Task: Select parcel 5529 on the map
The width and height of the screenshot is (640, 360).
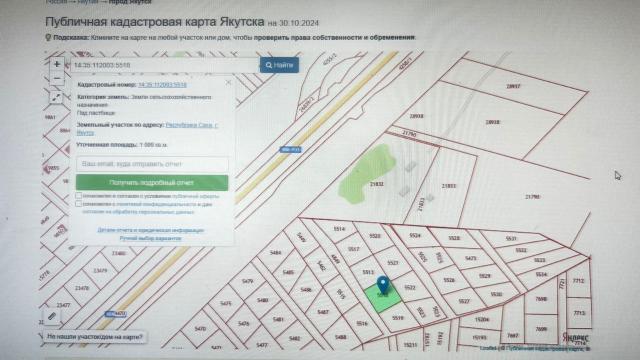Action: tap(484, 276)
